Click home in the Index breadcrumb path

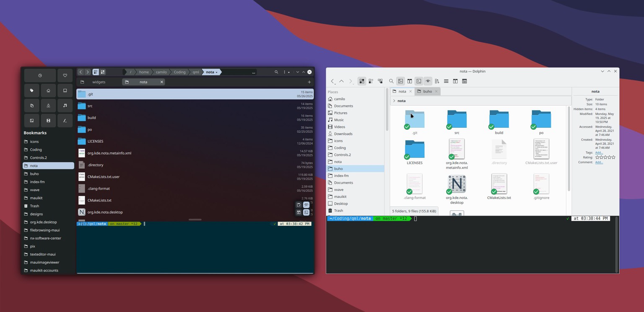(144, 72)
